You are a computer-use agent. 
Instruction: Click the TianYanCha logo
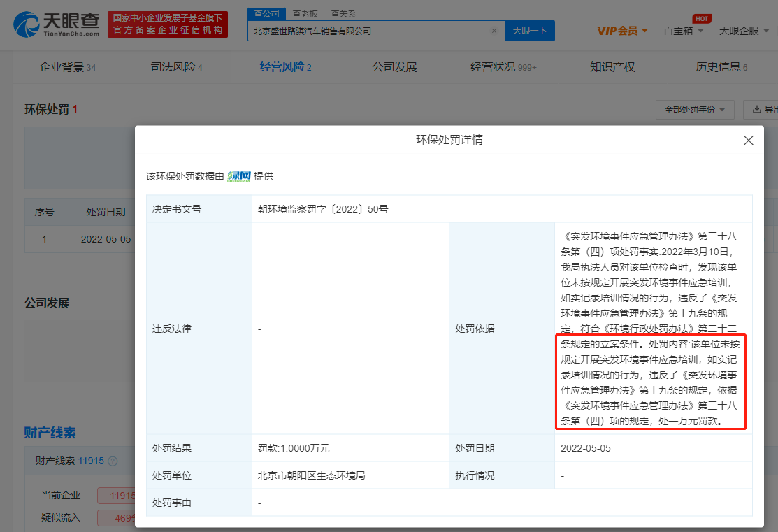pos(56,24)
